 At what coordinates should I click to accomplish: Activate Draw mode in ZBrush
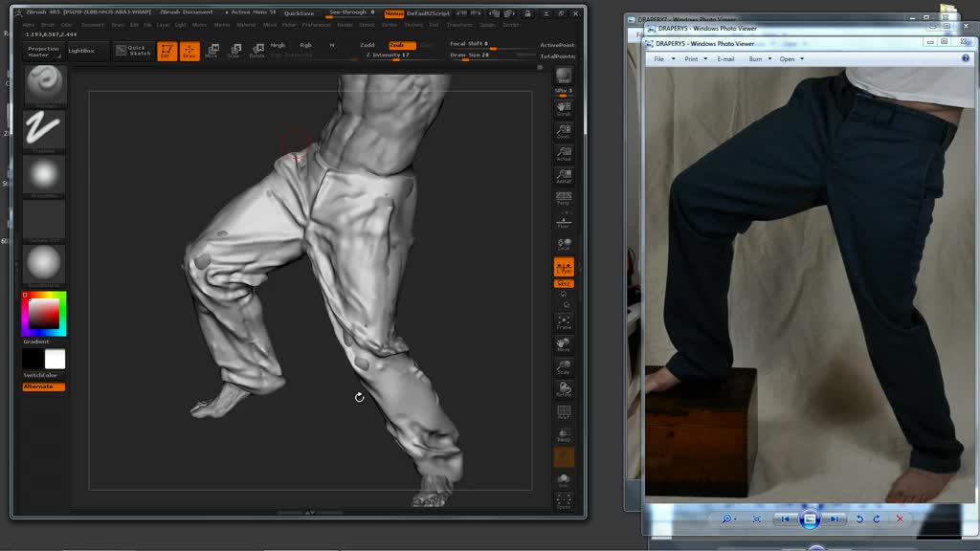click(189, 51)
